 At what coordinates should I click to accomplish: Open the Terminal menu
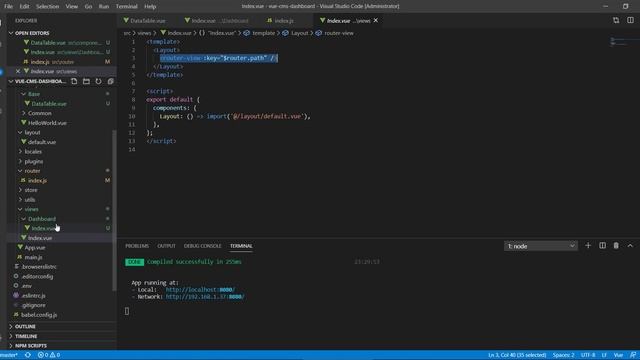pyautogui.click(x=127, y=7)
